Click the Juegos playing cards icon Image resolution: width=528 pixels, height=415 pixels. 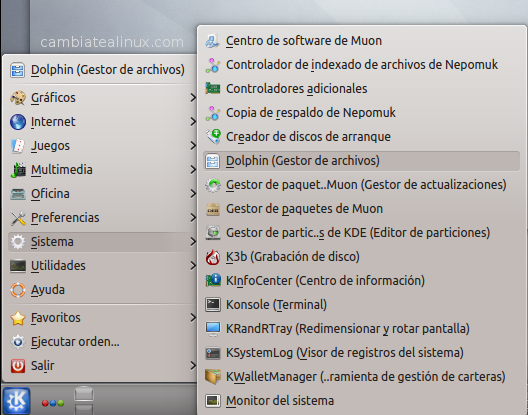(x=18, y=146)
